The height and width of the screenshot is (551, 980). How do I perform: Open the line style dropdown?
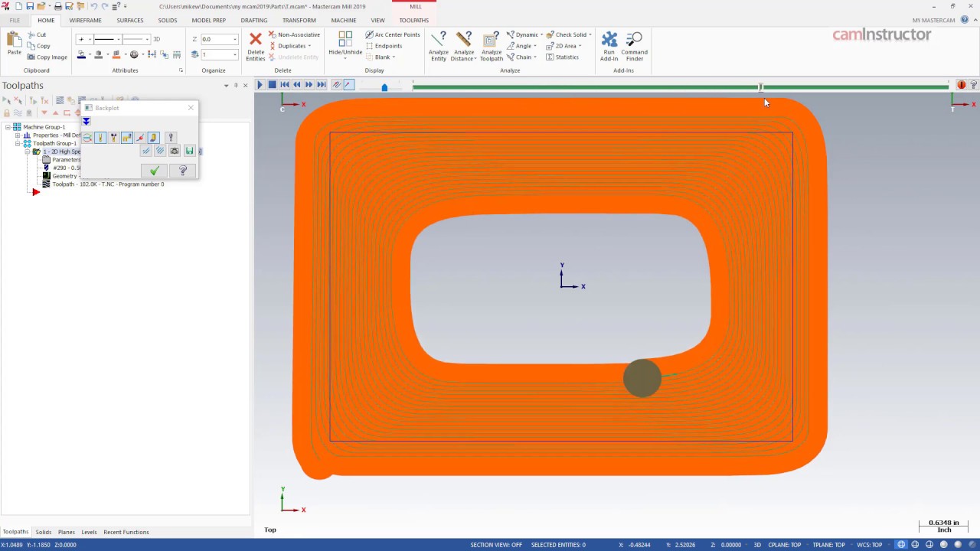[x=118, y=39]
